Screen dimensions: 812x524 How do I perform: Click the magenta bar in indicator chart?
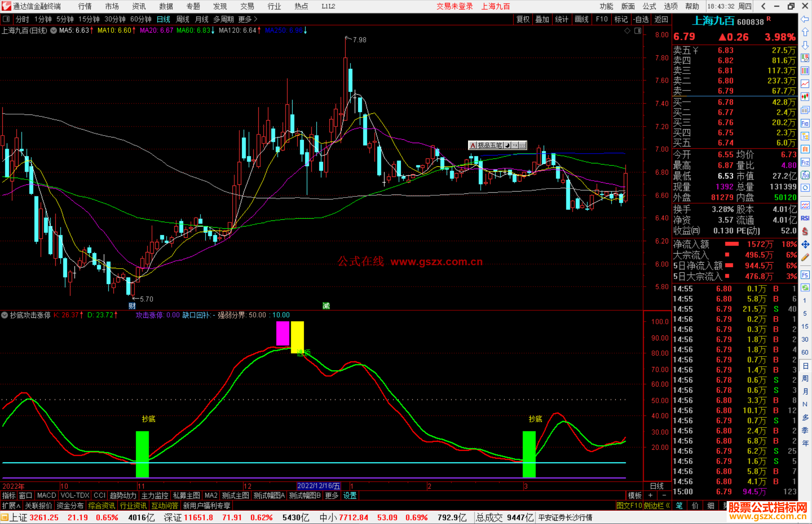coord(283,333)
